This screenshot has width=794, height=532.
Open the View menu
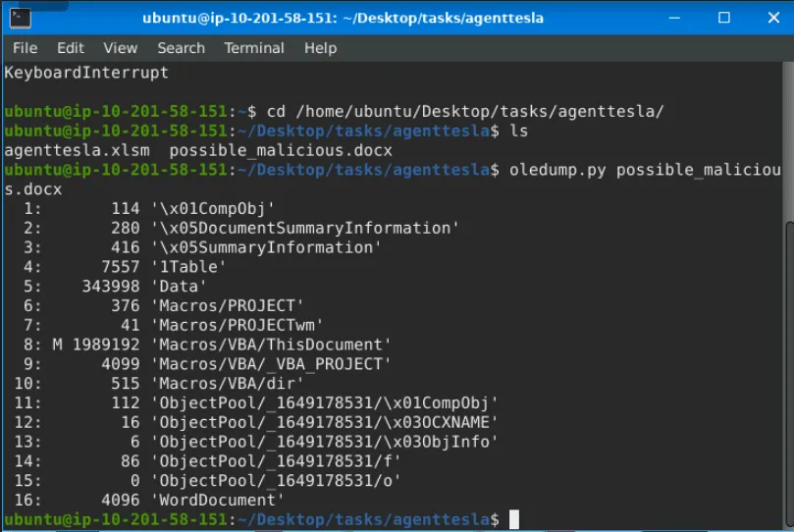120,47
